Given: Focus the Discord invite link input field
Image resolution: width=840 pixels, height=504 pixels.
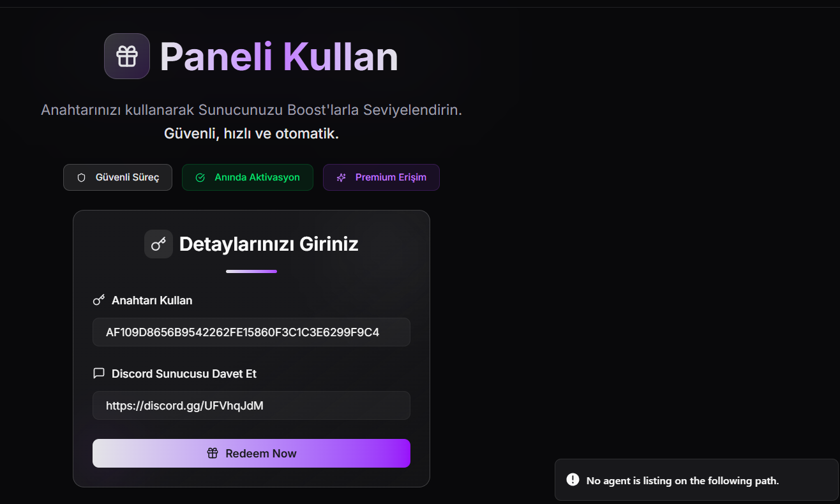Looking at the screenshot, I should tap(251, 405).
